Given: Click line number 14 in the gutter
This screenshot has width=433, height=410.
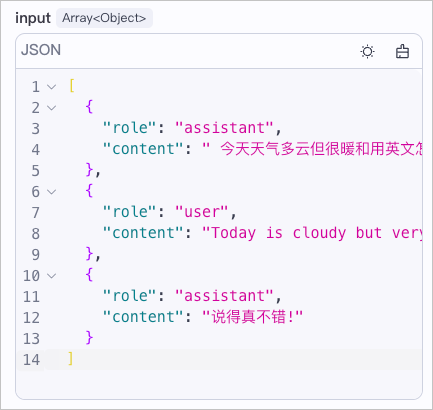Looking at the screenshot, I should coord(31,360).
